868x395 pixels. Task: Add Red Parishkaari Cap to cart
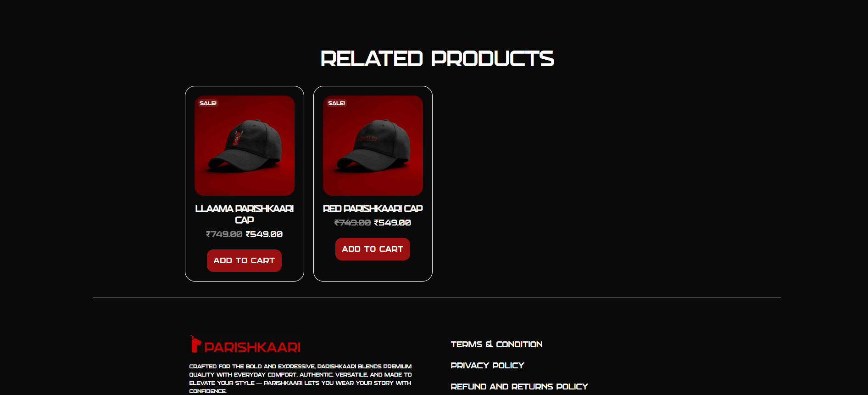(x=373, y=249)
